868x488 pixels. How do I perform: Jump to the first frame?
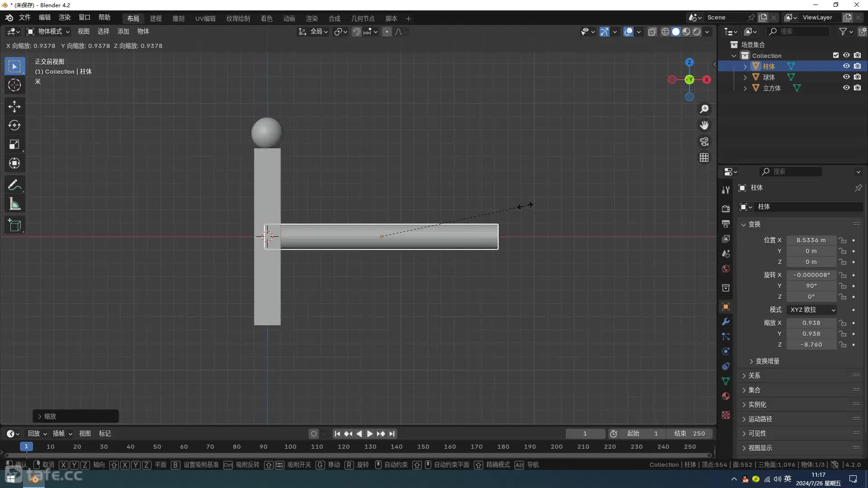337,434
